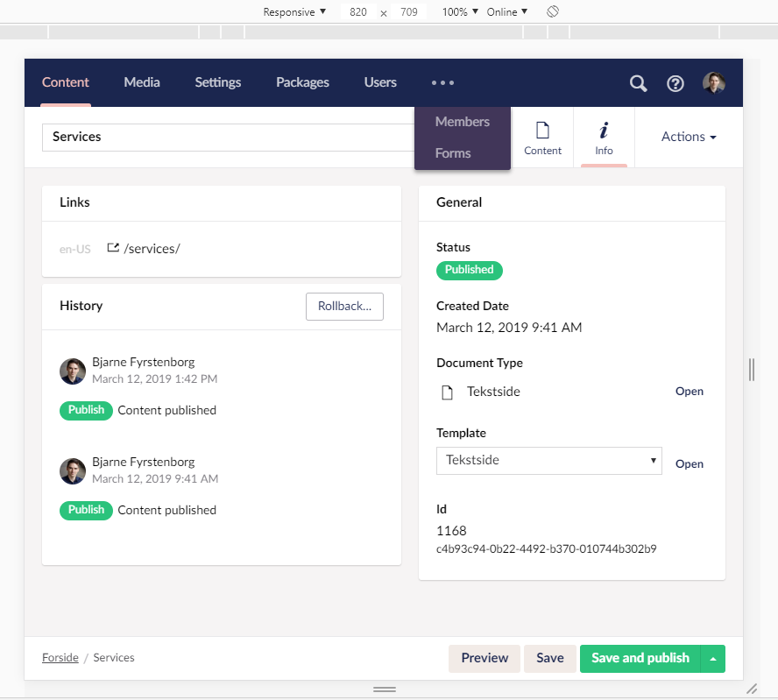Click Services in the breadcrumb
The image size is (778, 700).
114,658
